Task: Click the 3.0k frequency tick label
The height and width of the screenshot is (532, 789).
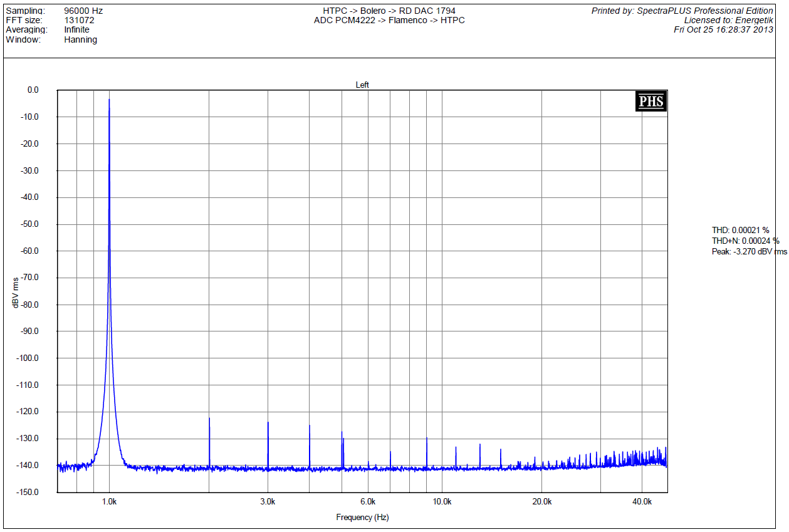Action: pos(268,502)
